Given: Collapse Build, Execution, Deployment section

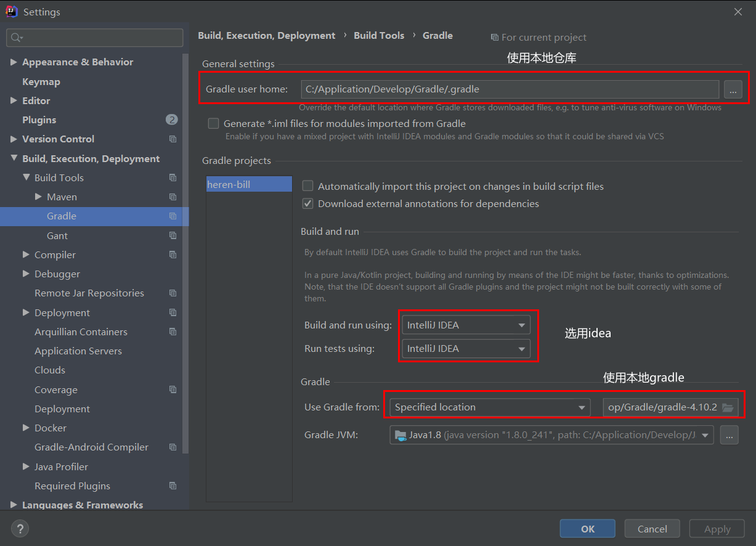Looking at the screenshot, I should click(14, 158).
